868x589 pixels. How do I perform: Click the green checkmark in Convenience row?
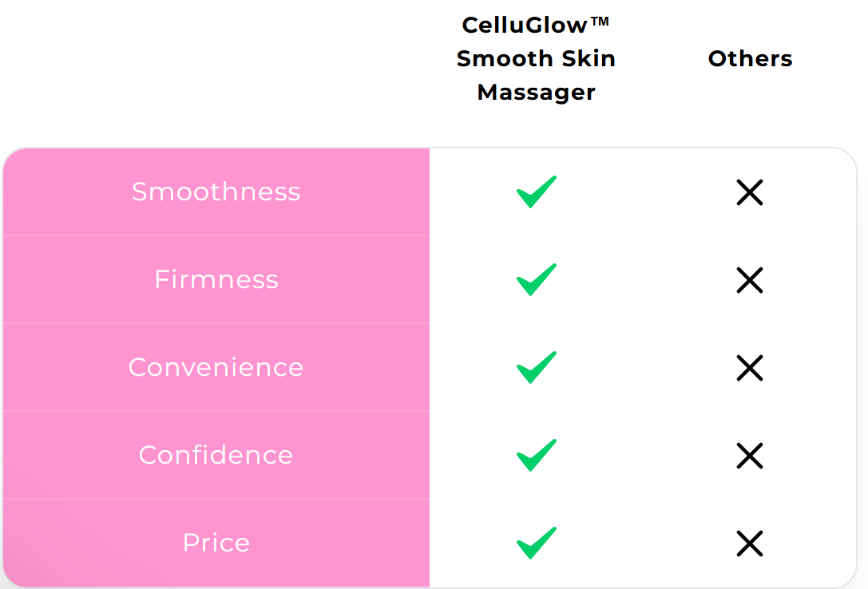point(537,367)
